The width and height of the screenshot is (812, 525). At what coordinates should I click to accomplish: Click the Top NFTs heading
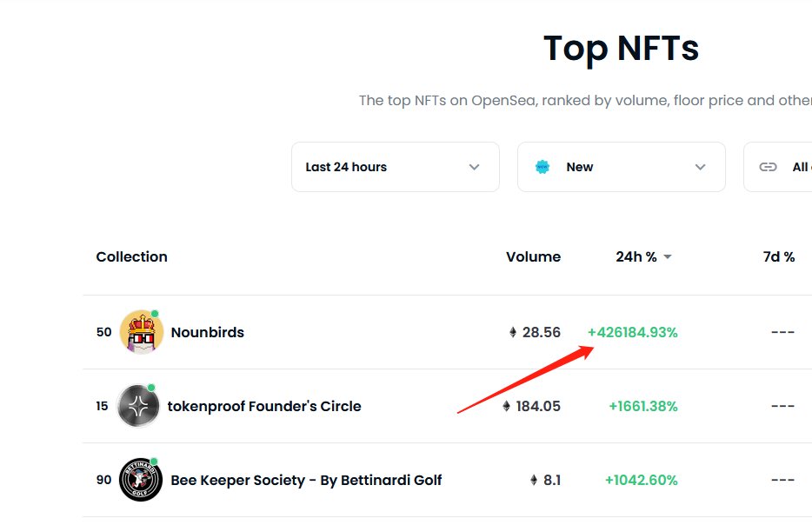(x=621, y=49)
